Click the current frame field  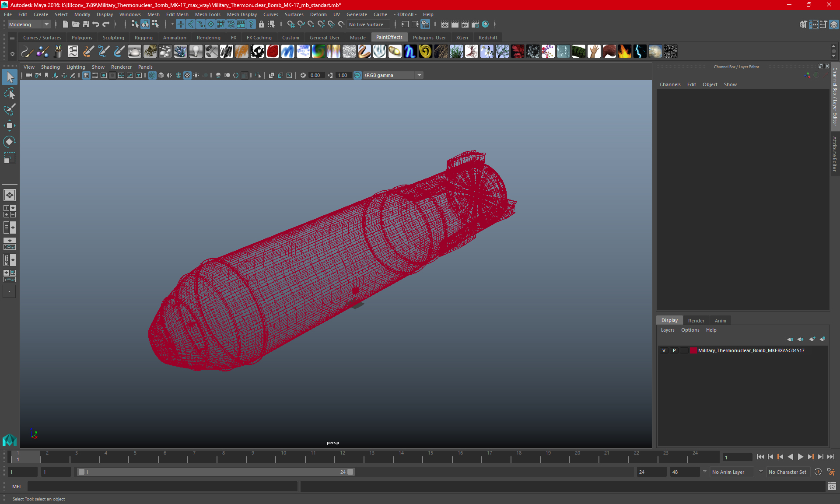[737, 457]
